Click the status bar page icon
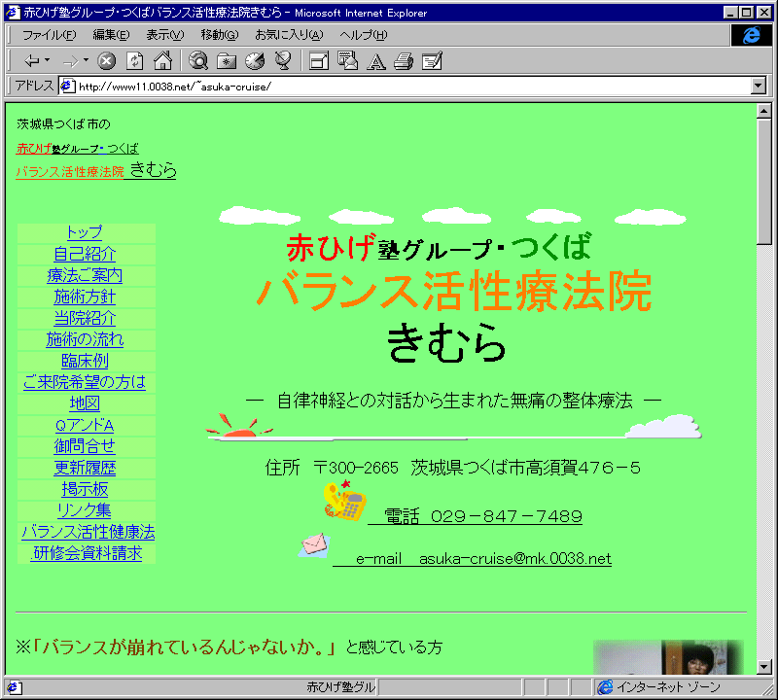 pyautogui.click(x=14, y=687)
